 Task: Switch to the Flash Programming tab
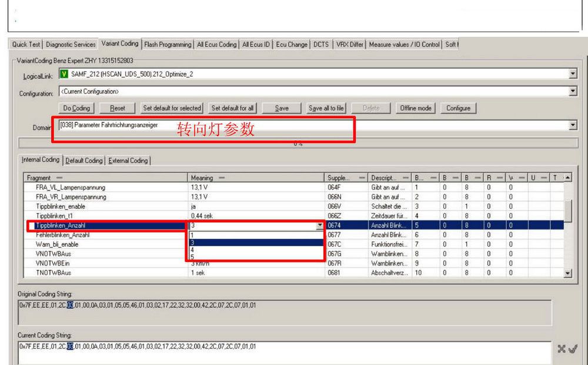168,44
